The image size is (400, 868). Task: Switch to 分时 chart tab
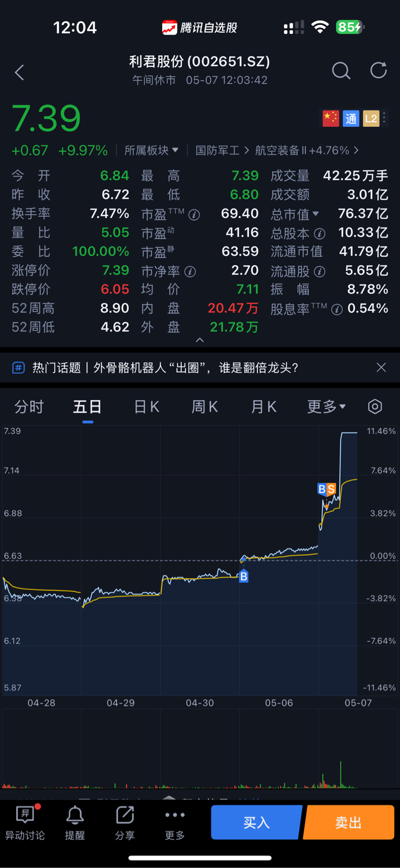tap(29, 407)
